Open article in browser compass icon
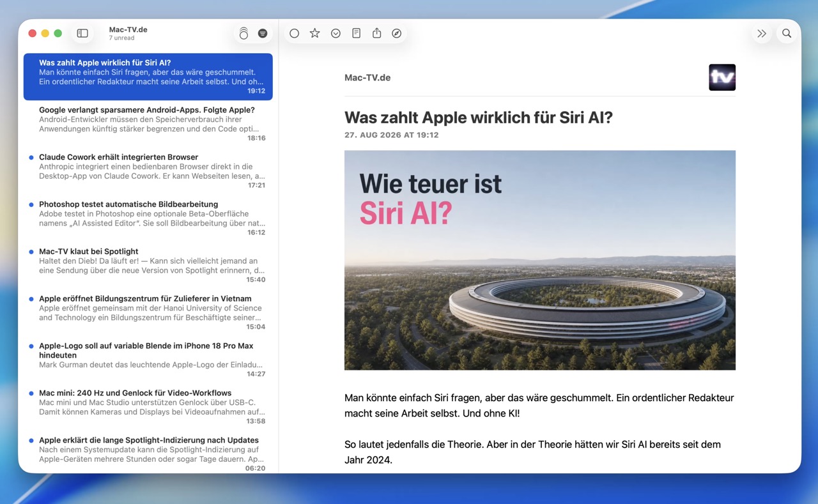 pos(397,33)
